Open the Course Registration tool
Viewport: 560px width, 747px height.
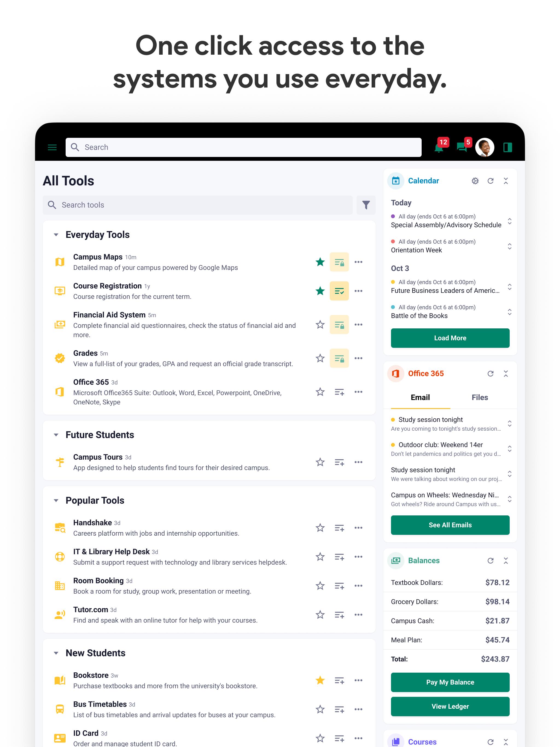107,286
